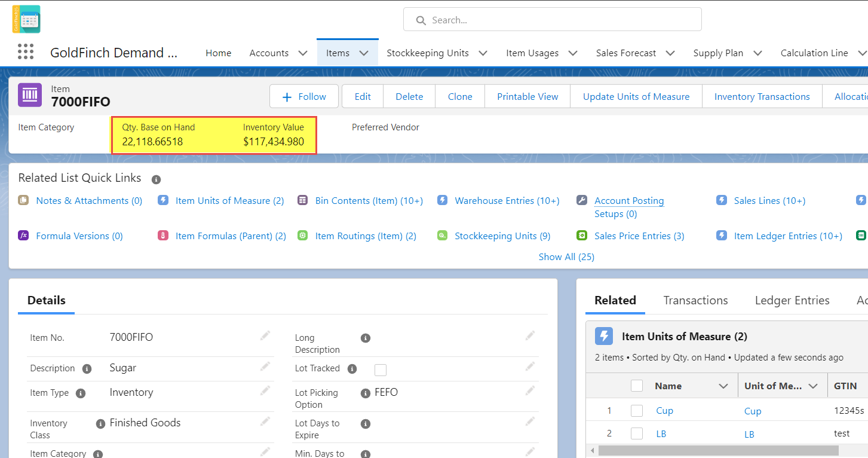Click inside the Search field
Image resolution: width=868 pixels, height=458 pixels.
pos(553,20)
